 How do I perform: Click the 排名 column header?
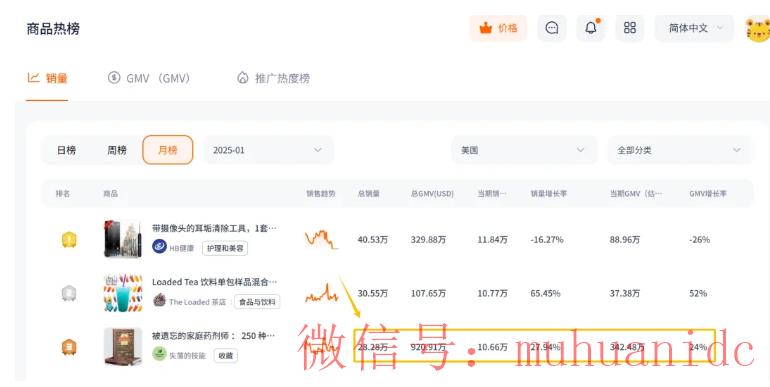tap(63, 194)
